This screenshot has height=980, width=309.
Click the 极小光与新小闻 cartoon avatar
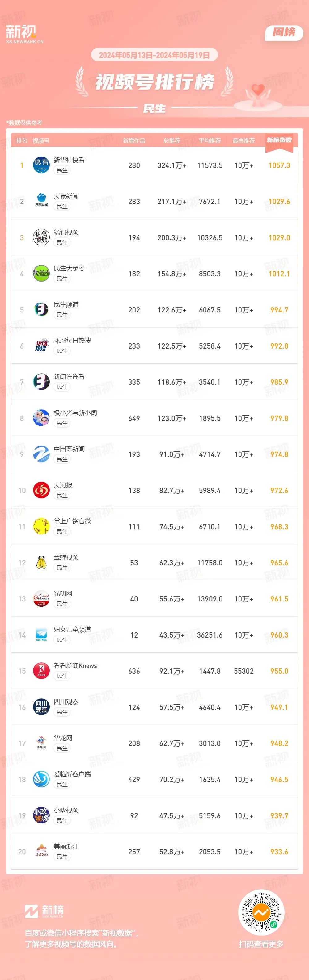[41, 418]
